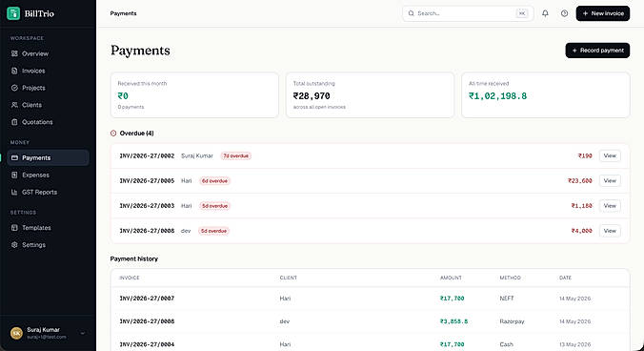Click the All time received card
The width and height of the screenshot is (644, 351).
point(546,95)
